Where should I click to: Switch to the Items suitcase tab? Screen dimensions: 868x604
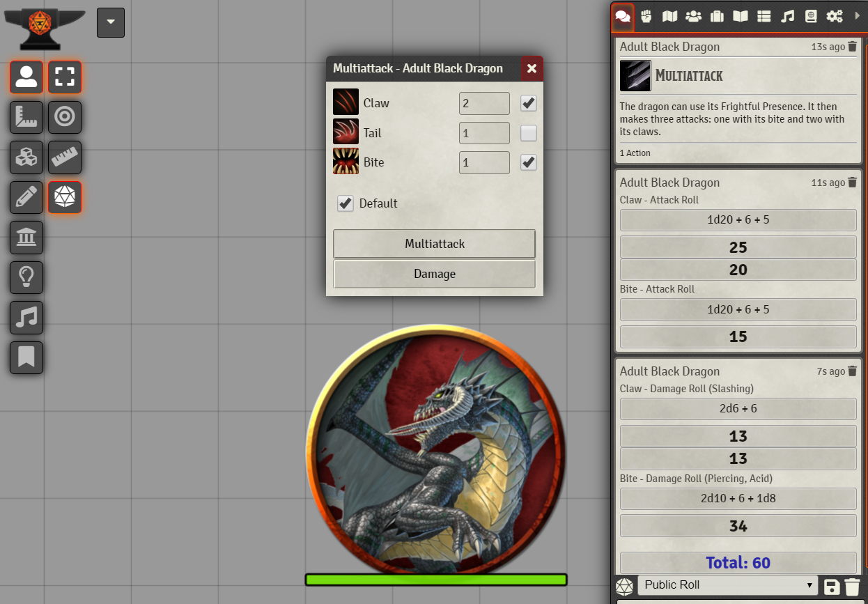tap(717, 16)
